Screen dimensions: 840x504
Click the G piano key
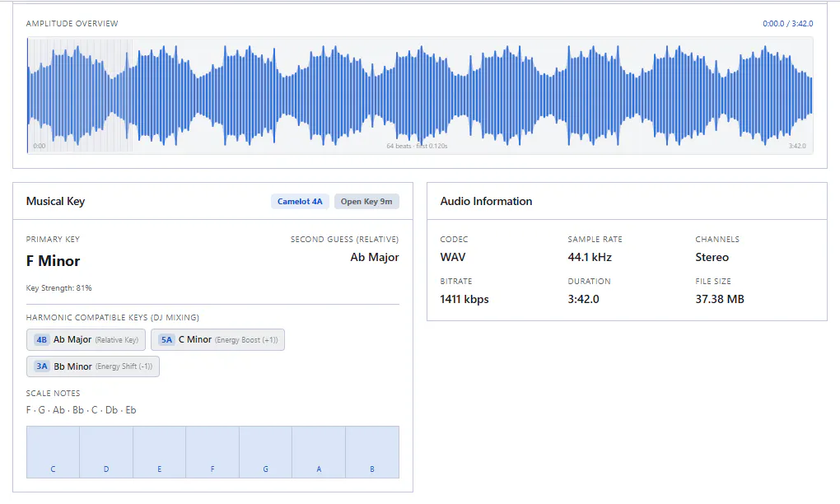point(266,452)
